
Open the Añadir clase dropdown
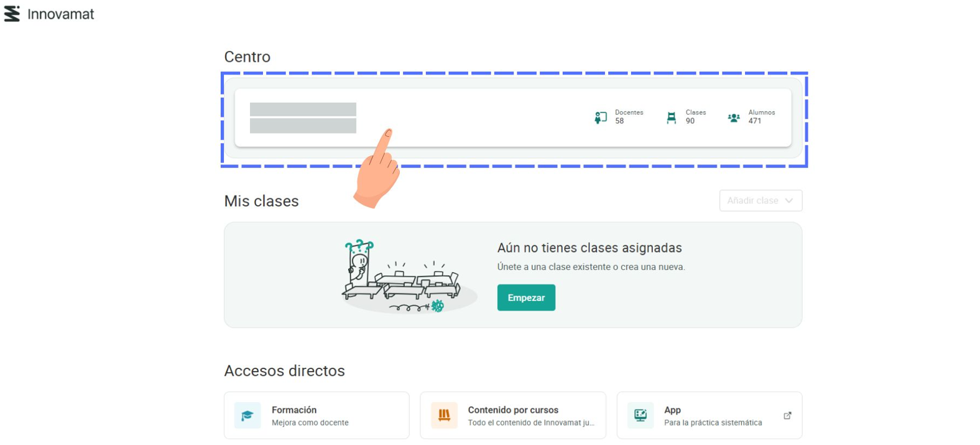(x=753, y=200)
